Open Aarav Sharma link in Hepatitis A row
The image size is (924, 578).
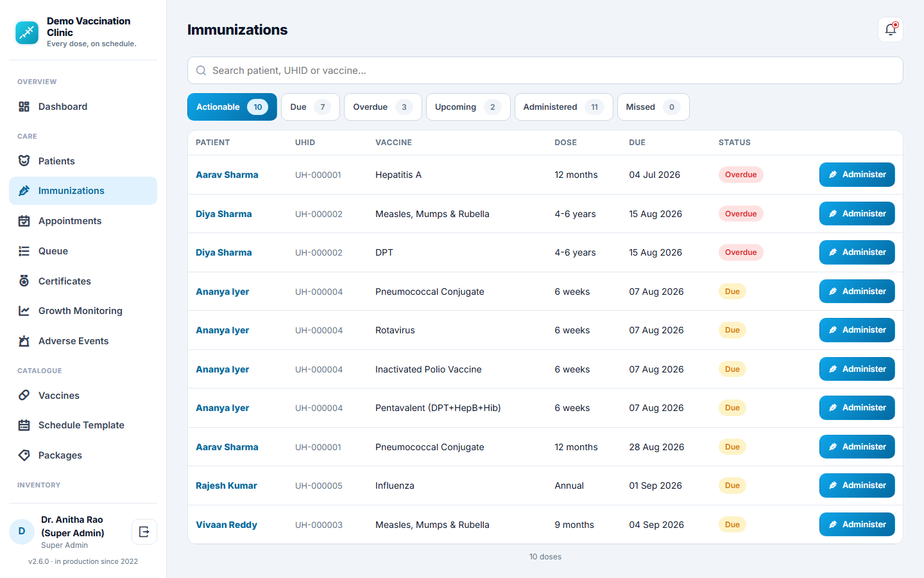pyautogui.click(x=227, y=175)
